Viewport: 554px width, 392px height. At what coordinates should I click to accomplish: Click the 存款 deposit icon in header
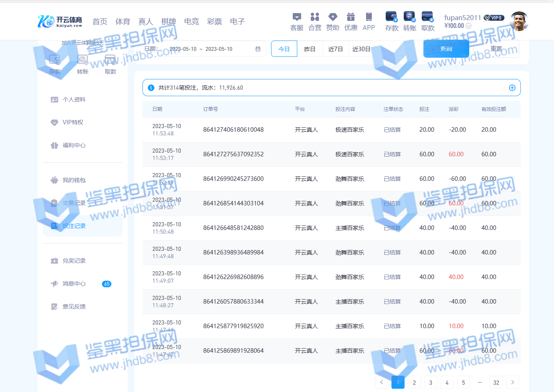[391, 17]
